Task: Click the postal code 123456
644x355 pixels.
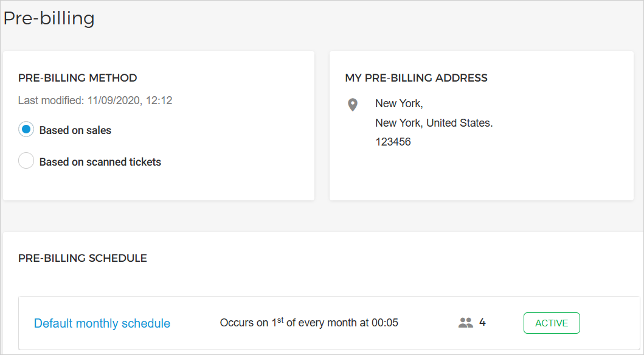Action: click(393, 142)
